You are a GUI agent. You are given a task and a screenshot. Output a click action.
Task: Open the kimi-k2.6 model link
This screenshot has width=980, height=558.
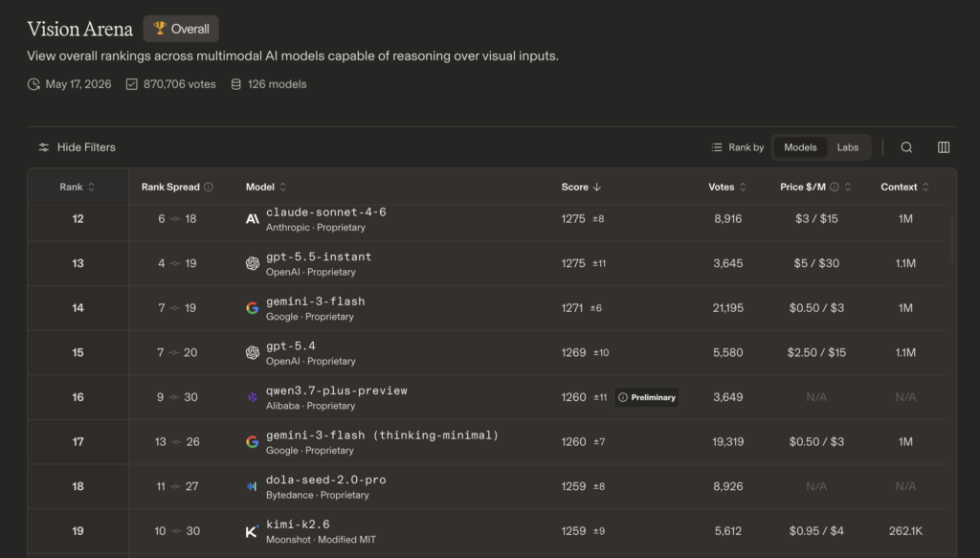299,525
